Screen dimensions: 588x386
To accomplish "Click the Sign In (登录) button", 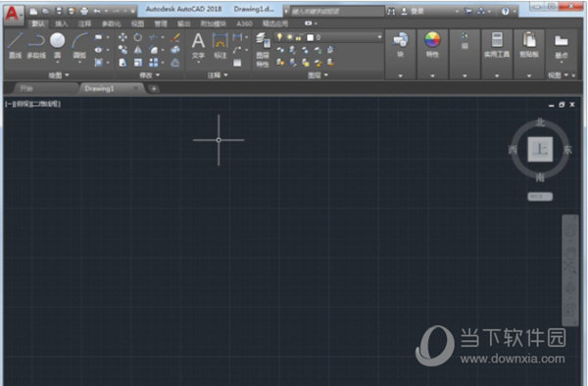I will tap(413, 11).
